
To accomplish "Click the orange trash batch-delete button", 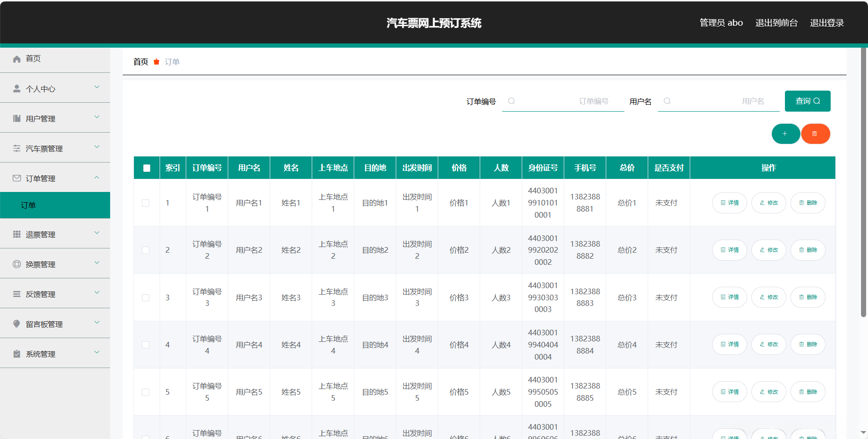I will [815, 134].
